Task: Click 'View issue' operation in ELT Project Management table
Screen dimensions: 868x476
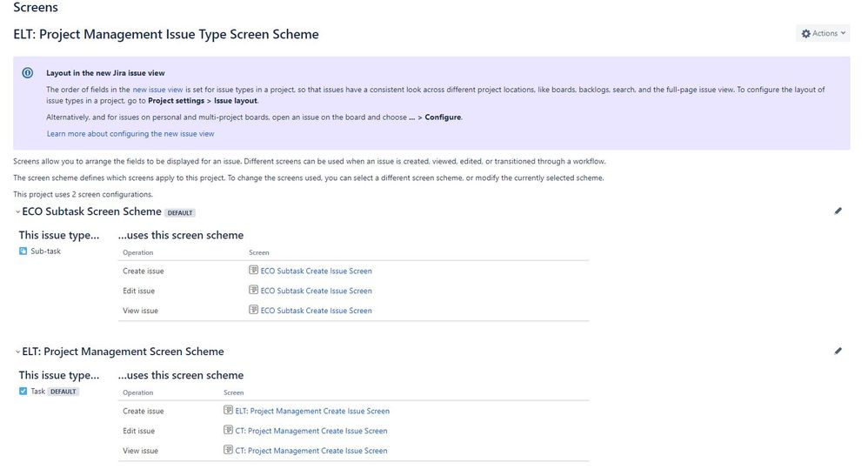Action: tap(141, 451)
